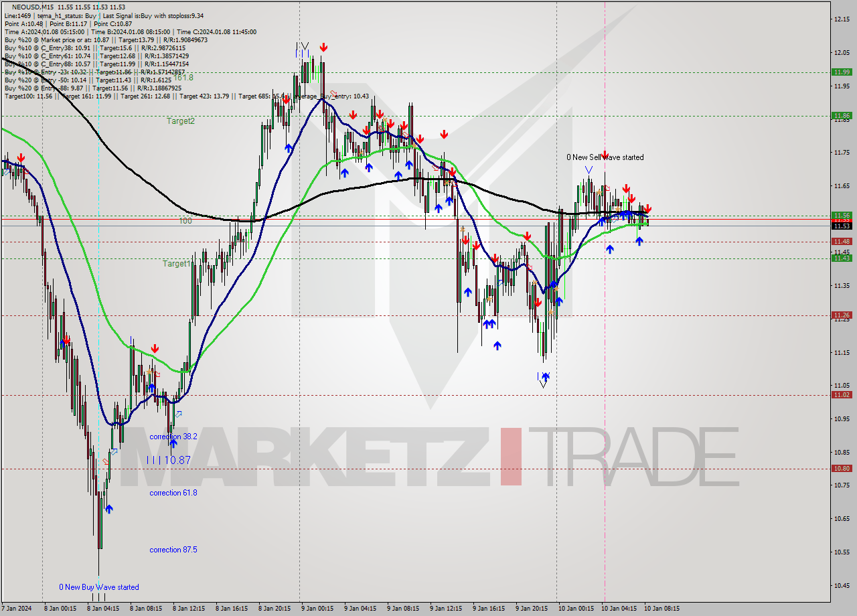Click the green 'Target2' label
The width and height of the screenshot is (857, 616).
181,121
